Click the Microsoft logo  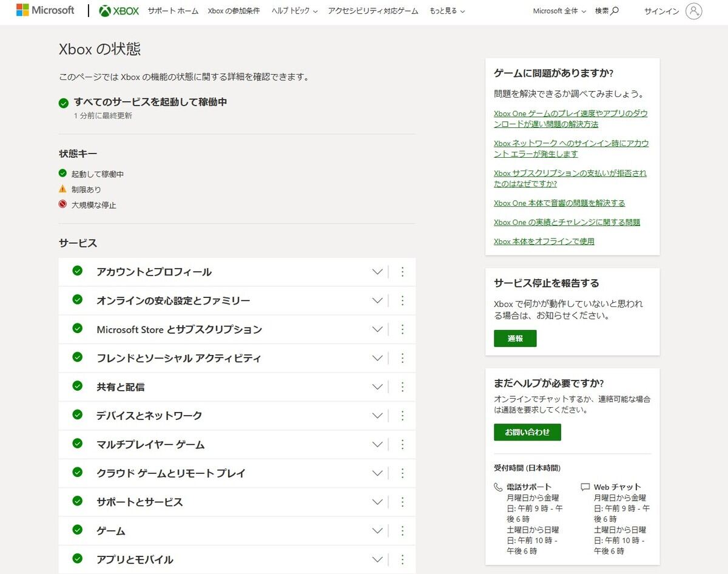45,10
